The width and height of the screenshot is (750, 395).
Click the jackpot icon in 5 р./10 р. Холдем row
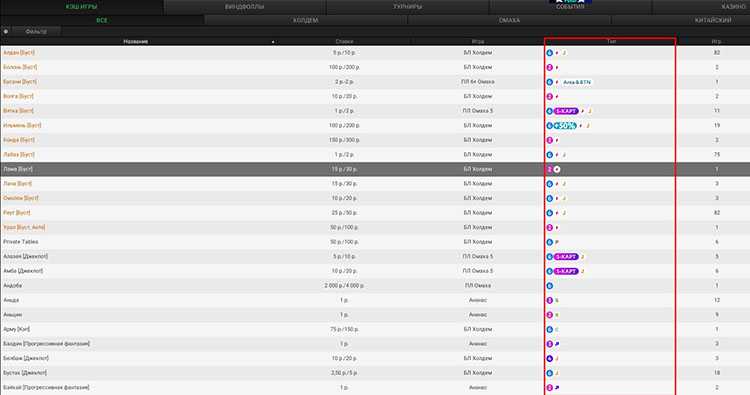[x=564, y=53]
